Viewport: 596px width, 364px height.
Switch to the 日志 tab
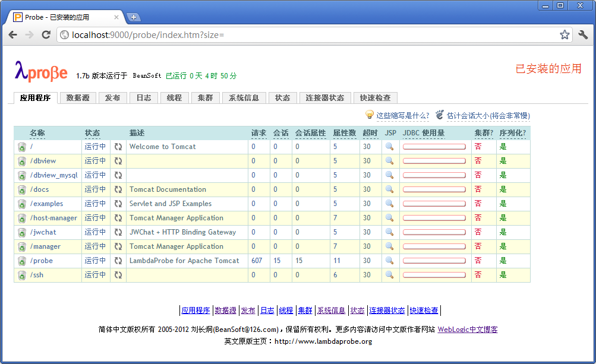(144, 97)
